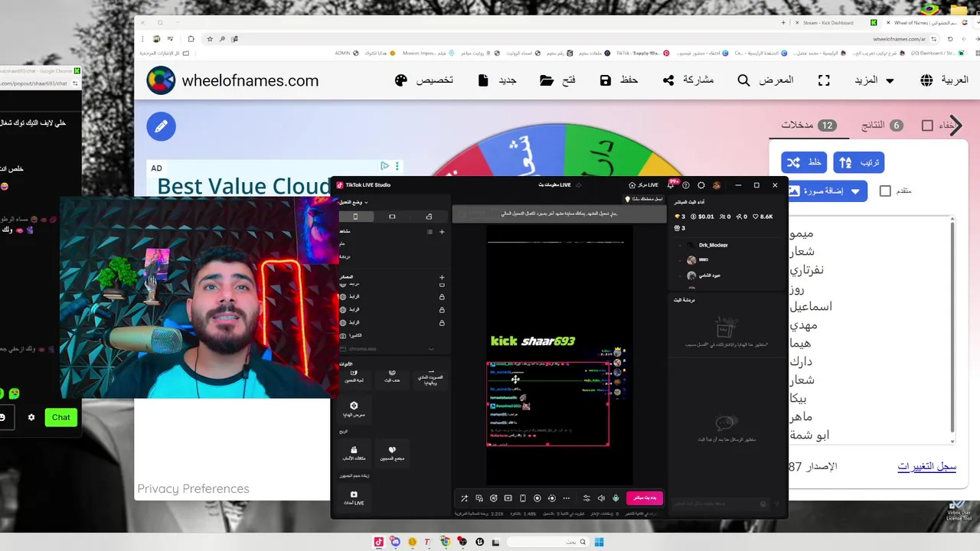
Task: Select landscape layout in TikTok Studio
Action: tap(392, 217)
